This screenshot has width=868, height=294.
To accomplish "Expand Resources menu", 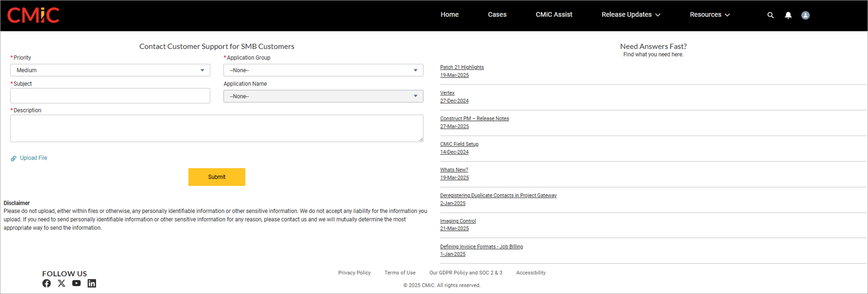I will coord(710,15).
